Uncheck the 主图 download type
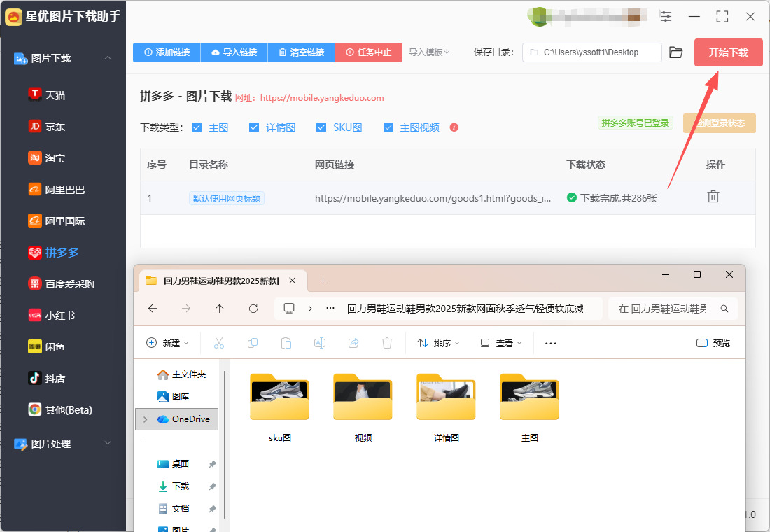The height and width of the screenshot is (532, 770). click(x=197, y=127)
